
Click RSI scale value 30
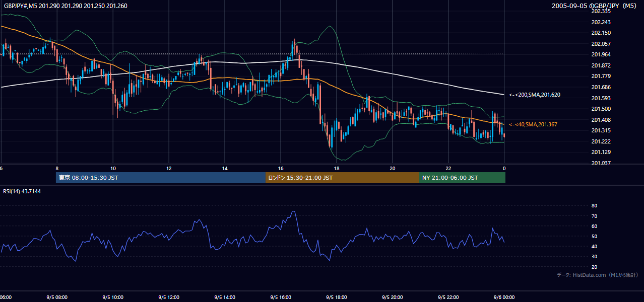[594, 257]
